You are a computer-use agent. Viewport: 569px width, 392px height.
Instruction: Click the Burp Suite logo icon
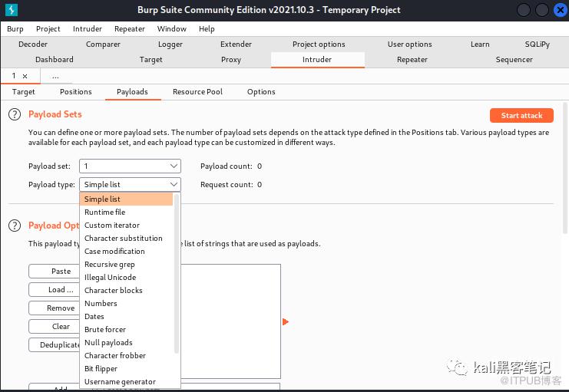[12, 9]
